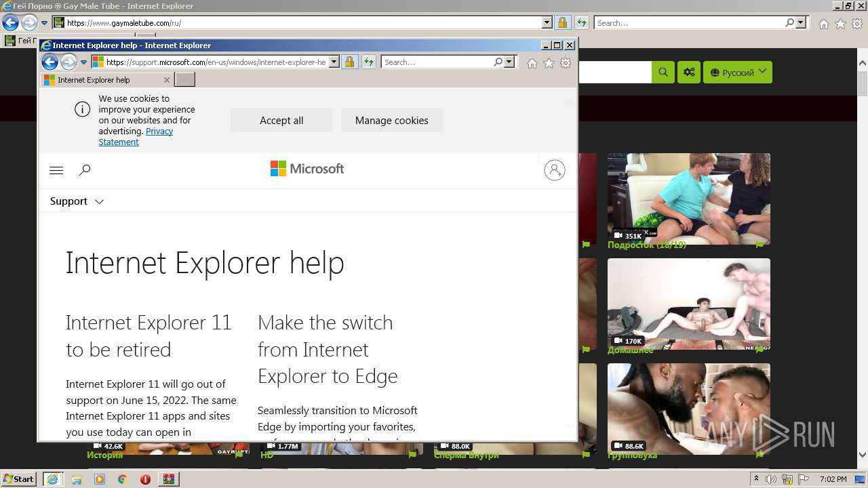Open recent pages dropdown in main window
The width and height of the screenshot is (868, 488).
click(x=45, y=23)
